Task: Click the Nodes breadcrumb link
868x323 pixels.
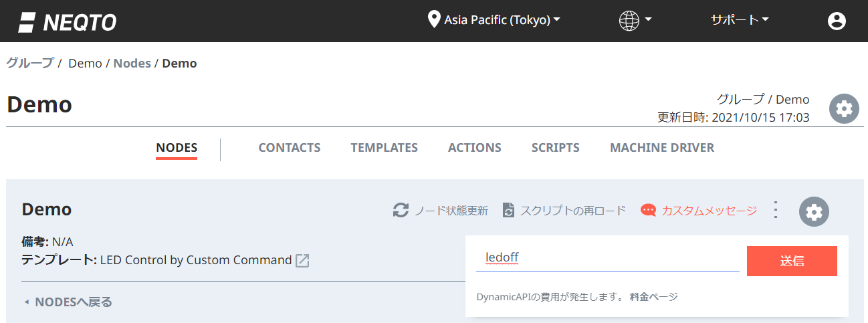Action: (x=132, y=64)
